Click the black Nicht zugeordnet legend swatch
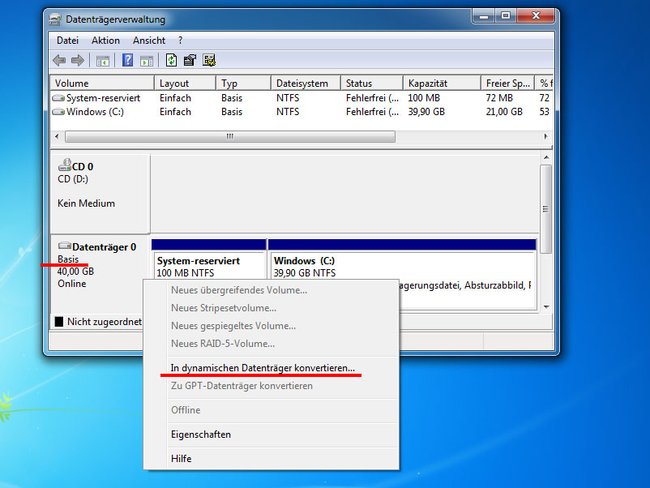The width and height of the screenshot is (650, 488). point(59,321)
